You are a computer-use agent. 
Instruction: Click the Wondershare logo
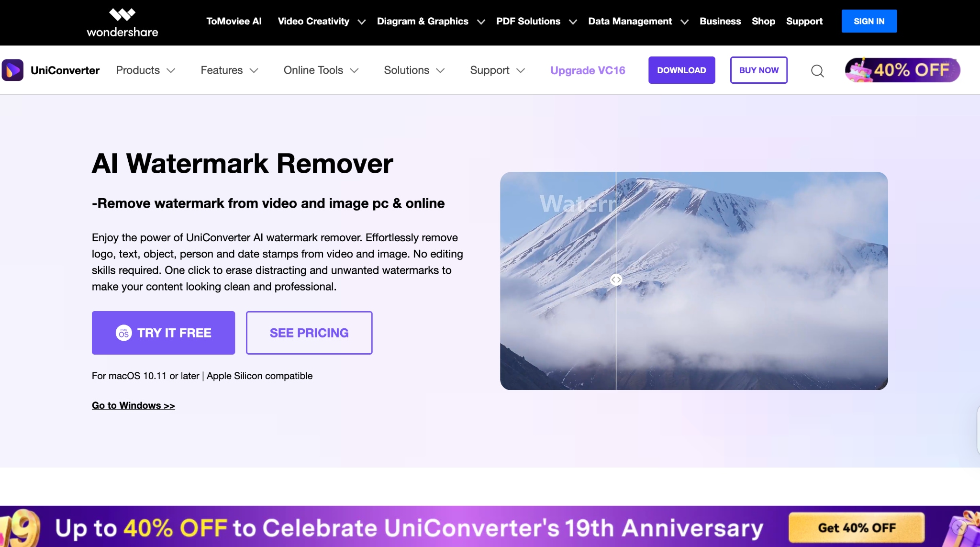coord(122,22)
